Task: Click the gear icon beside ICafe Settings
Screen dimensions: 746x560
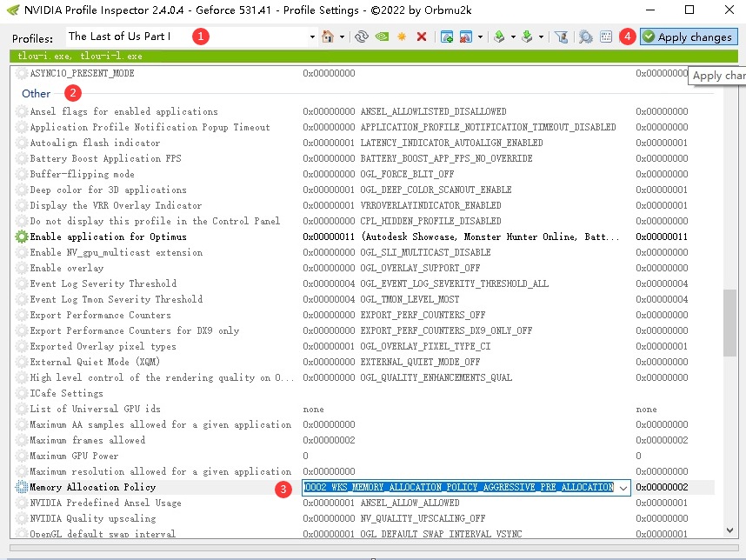Action: (x=22, y=393)
